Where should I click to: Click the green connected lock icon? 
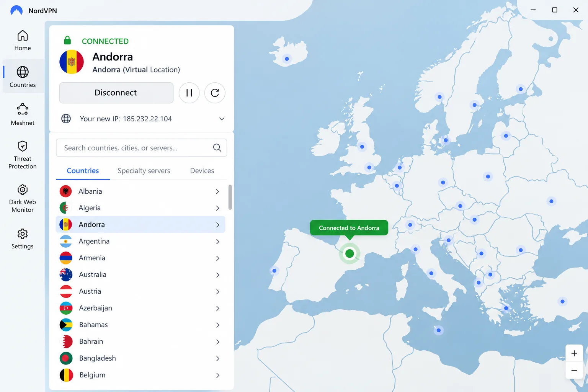[67, 40]
